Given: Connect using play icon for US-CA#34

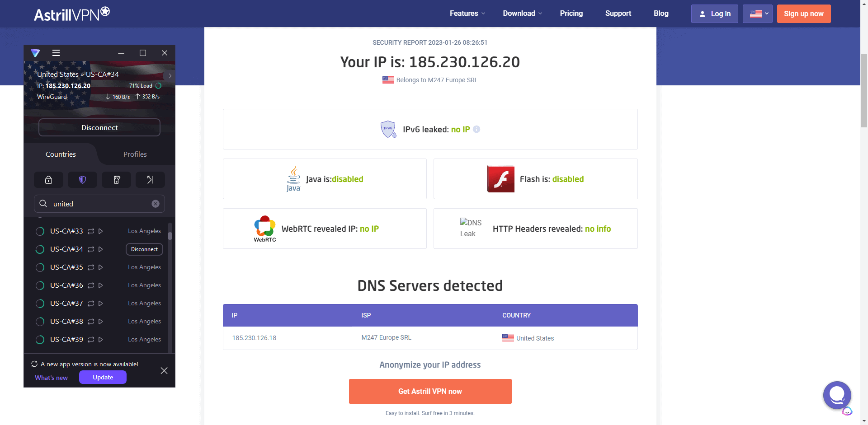Looking at the screenshot, I should (101, 249).
